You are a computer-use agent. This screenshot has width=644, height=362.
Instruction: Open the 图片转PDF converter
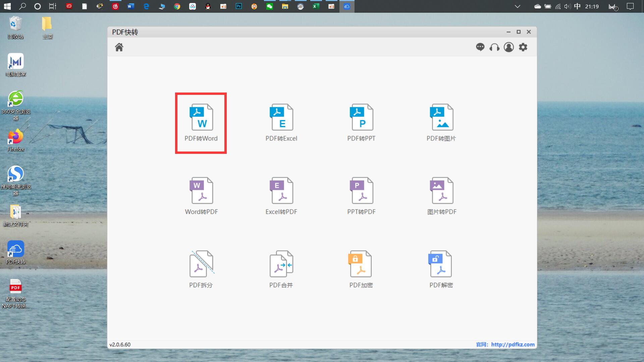tap(441, 196)
